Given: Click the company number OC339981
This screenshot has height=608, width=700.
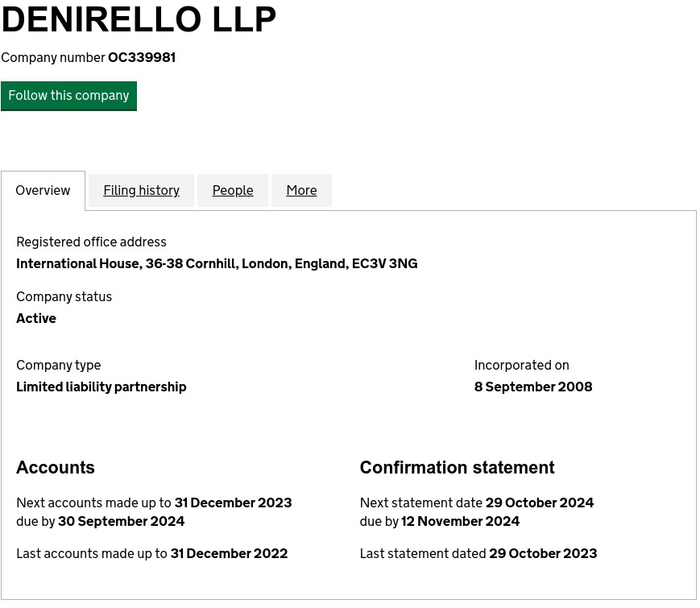Looking at the screenshot, I should (x=142, y=58).
